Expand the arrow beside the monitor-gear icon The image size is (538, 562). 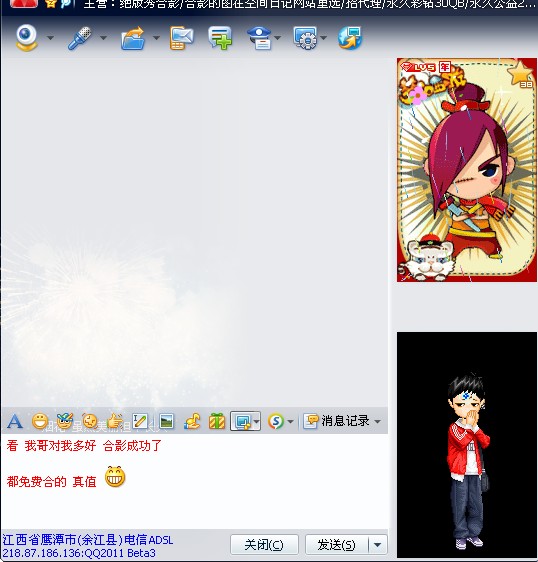tap(323, 38)
